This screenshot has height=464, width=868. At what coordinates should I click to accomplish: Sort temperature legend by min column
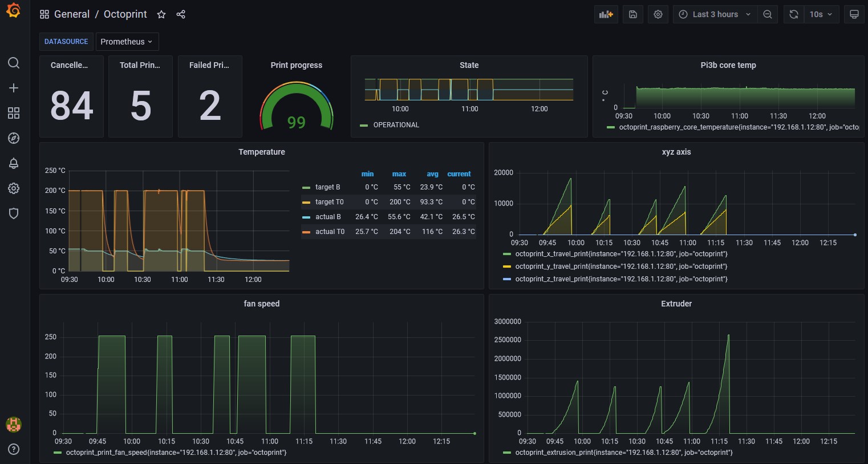368,174
